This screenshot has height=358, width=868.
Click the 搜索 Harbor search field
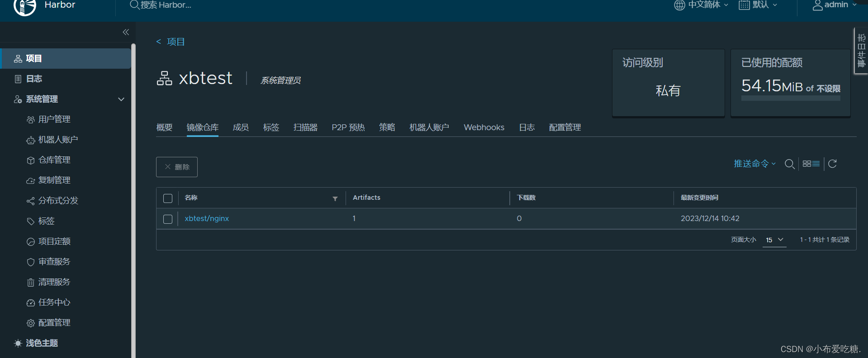pos(166,5)
